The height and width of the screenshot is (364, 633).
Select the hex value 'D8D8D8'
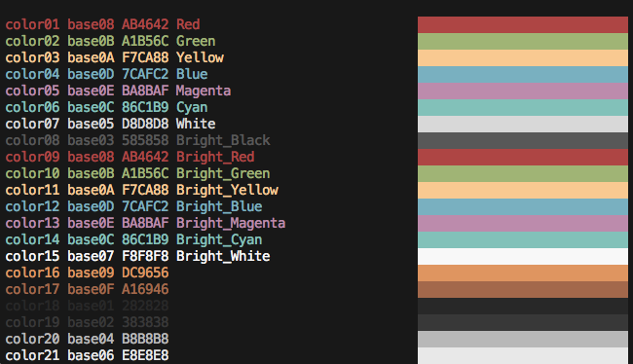(x=145, y=124)
